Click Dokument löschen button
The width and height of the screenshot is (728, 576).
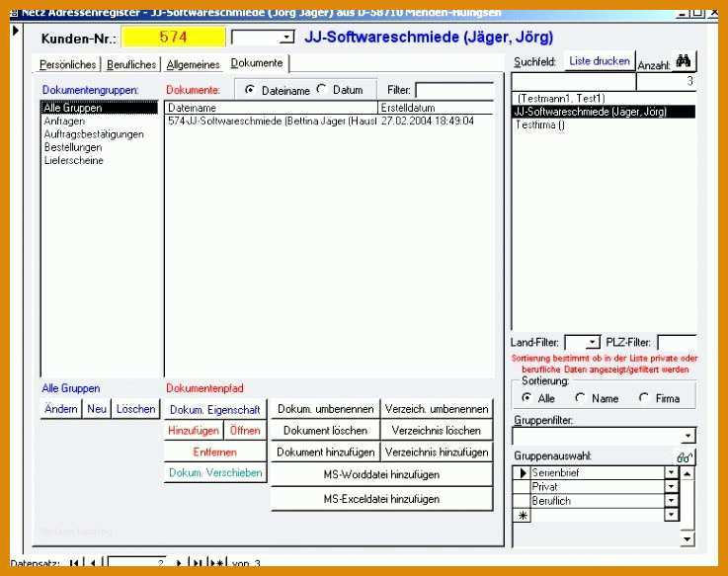325,431
